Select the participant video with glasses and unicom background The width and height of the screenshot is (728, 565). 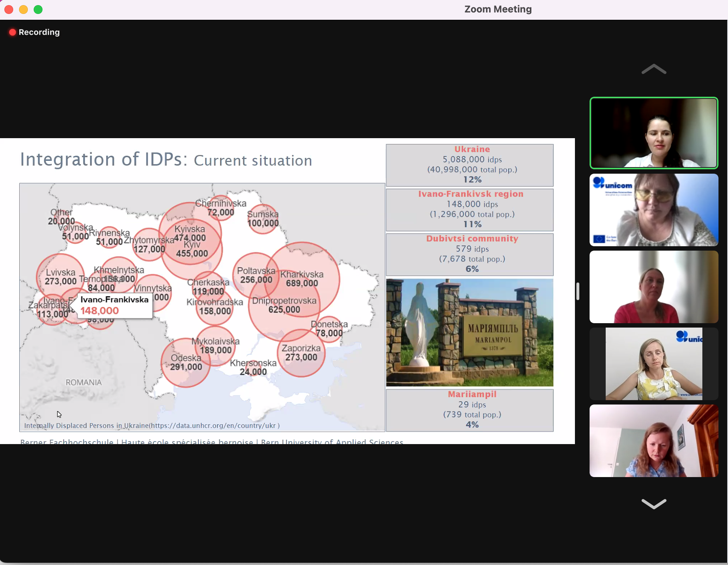pos(654,210)
